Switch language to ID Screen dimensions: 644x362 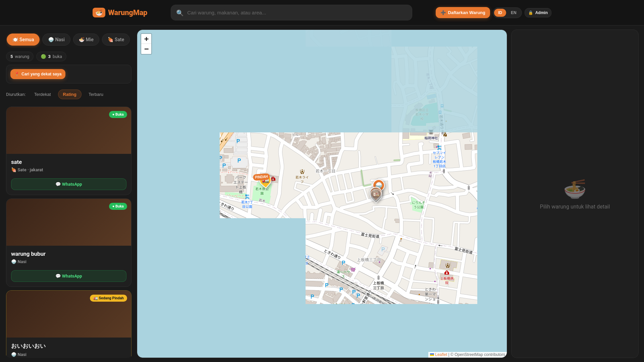click(x=500, y=13)
